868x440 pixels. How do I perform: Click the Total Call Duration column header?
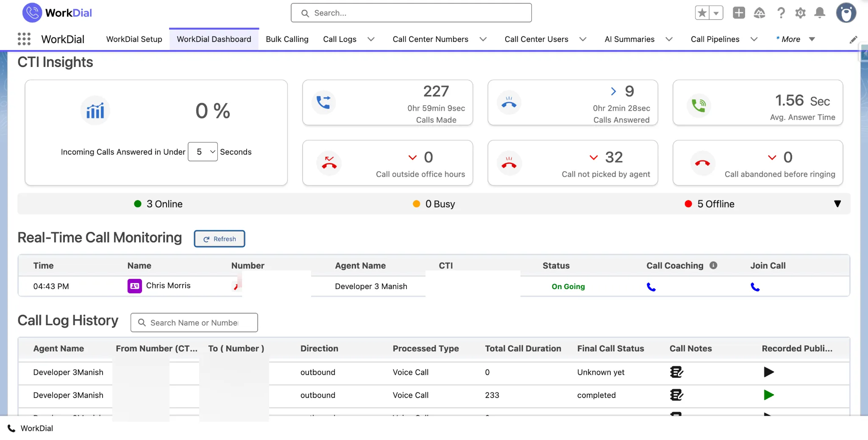pos(523,348)
